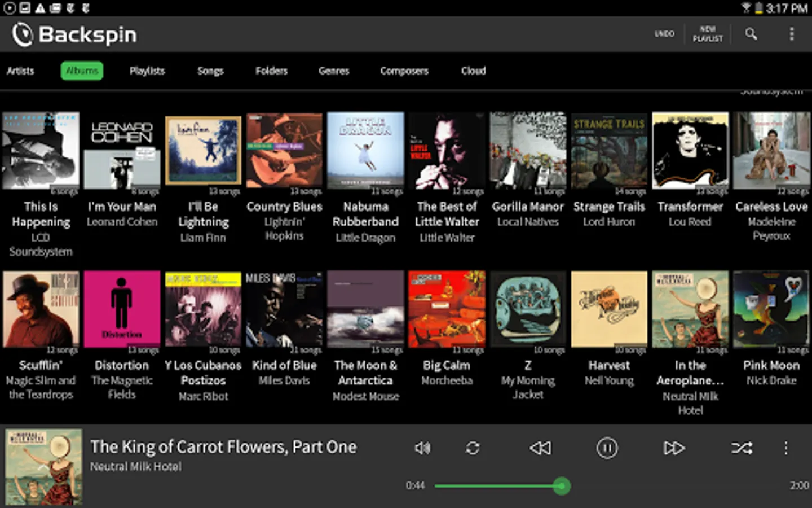Choose Nabuma Rubberband album cover
Image resolution: width=812 pixels, height=508 pixels.
pyautogui.click(x=365, y=150)
